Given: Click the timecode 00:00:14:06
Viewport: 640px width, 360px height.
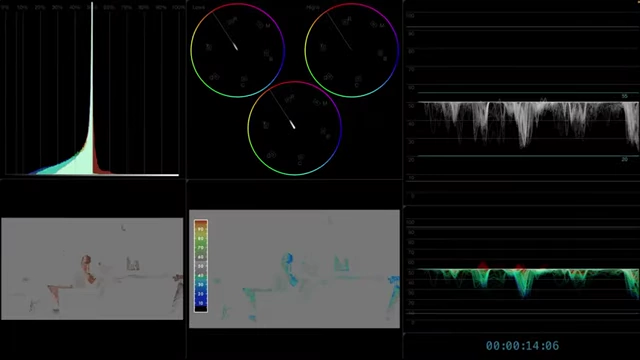Looking at the screenshot, I should [522, 346].
